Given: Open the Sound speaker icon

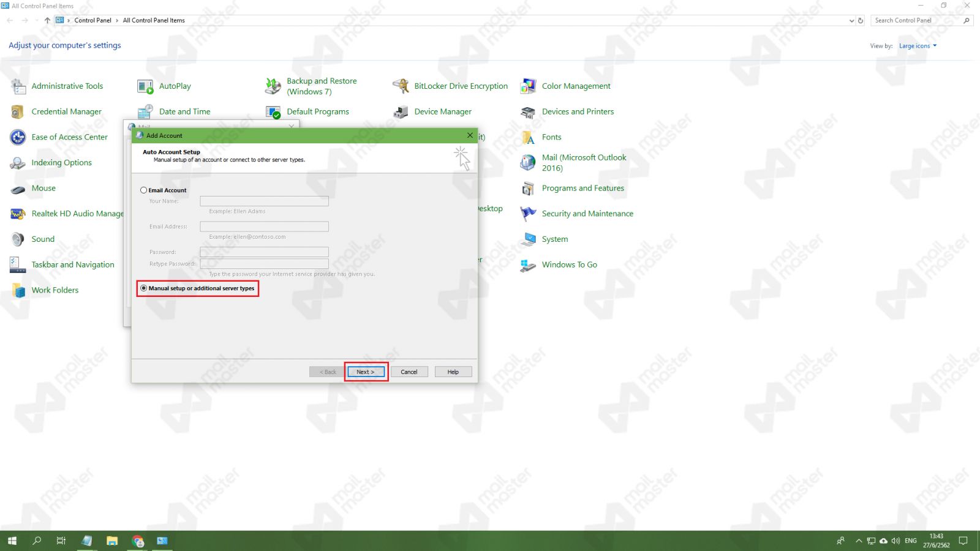Looking at the screenshot, I should pyautogui.click(x=18, y=239).
